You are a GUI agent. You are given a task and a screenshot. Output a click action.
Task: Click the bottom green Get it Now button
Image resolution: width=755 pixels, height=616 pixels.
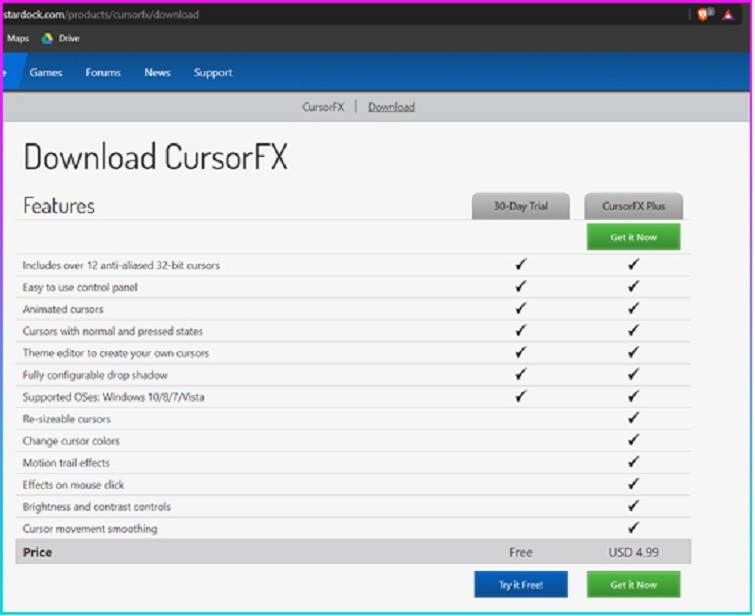coord(633,584)
